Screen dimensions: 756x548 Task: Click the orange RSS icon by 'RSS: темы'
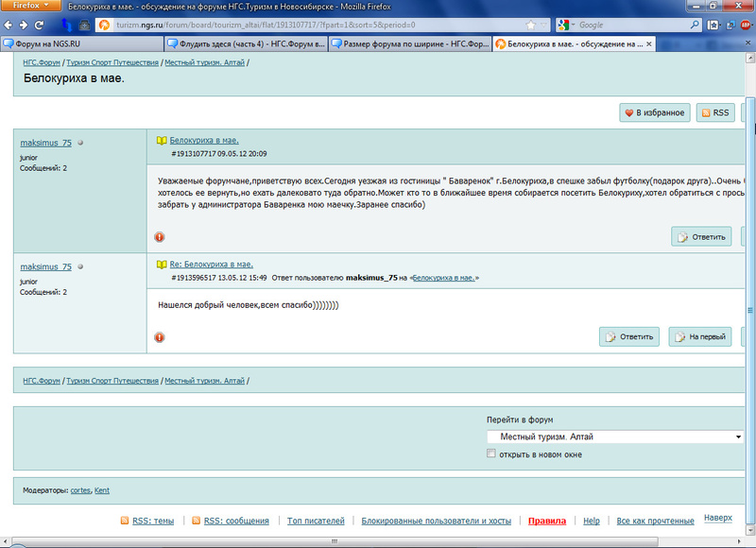point(125,521)
